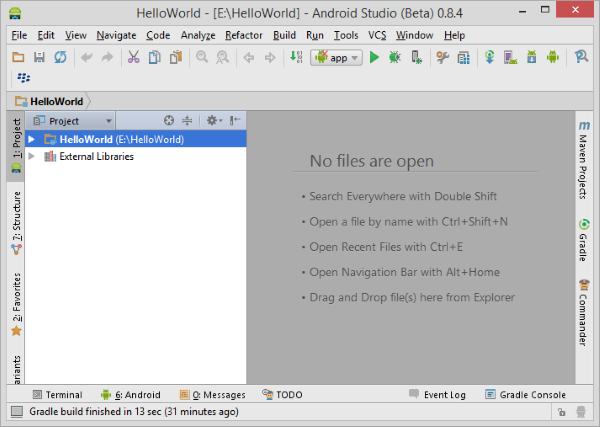This screenshot has width=600, height=427.
Task: Click Scroll from Source crosshair icon
Action: click(x=169, y=121)
